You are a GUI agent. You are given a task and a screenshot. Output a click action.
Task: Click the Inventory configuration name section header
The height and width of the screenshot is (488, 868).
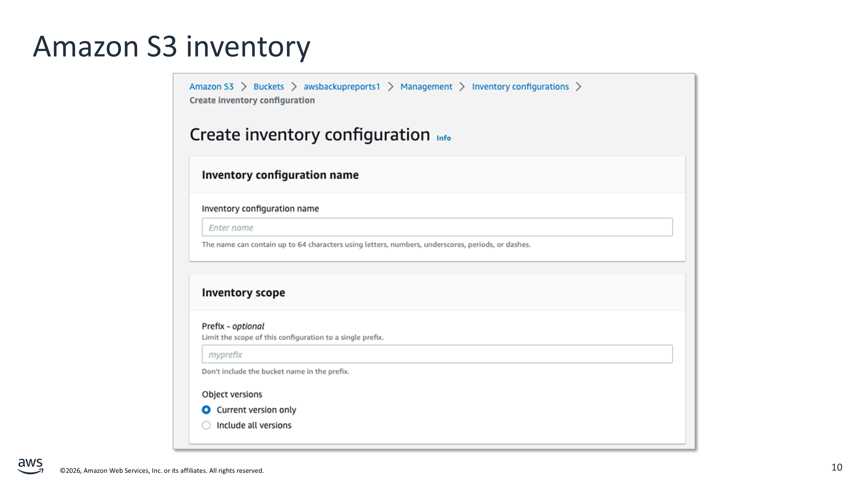coord(280,175)
